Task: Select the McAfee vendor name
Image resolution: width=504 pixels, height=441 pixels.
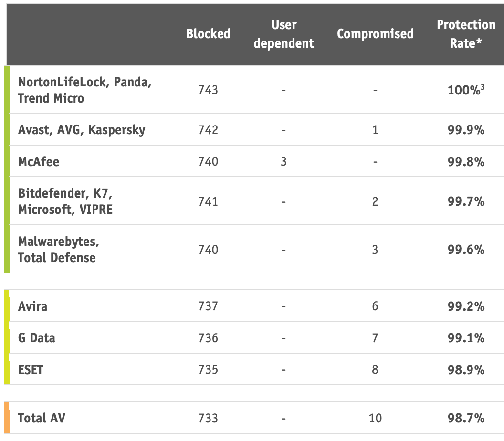Action: [x=39, y=161]
